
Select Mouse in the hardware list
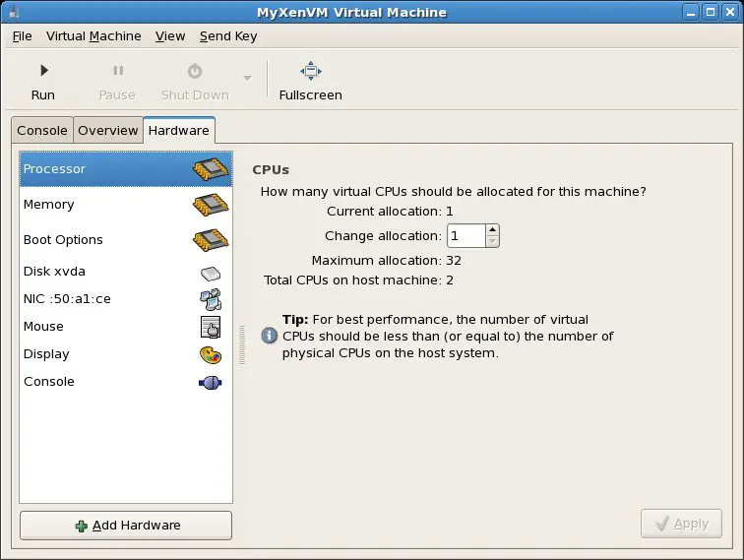point(126,327)
